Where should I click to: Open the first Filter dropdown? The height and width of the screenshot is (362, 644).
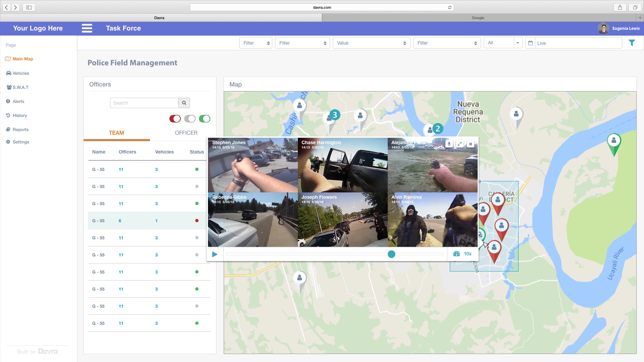[x=256, y=43]
